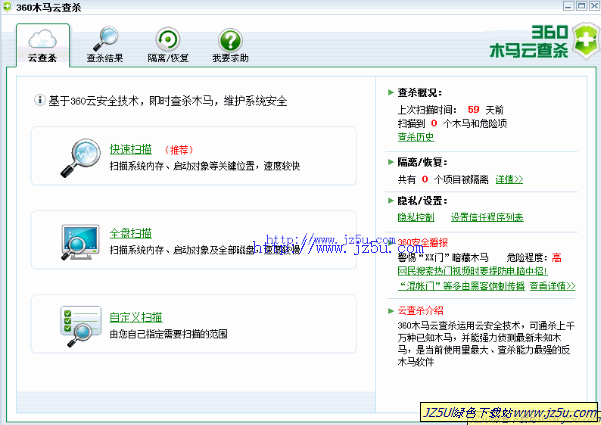Screen dimensions: 601x425
Task: Select the 我要求助 help tab
Action: (230, 45)
